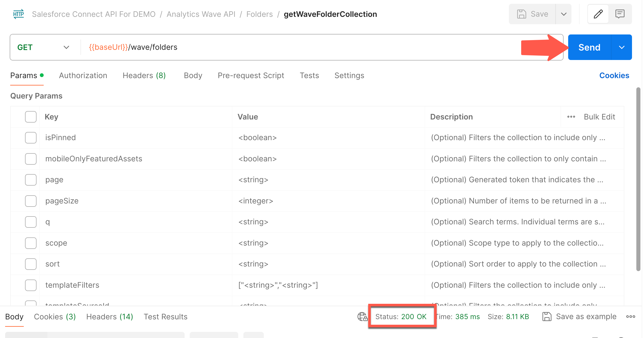Click Bulk Edit

point(599,117)
